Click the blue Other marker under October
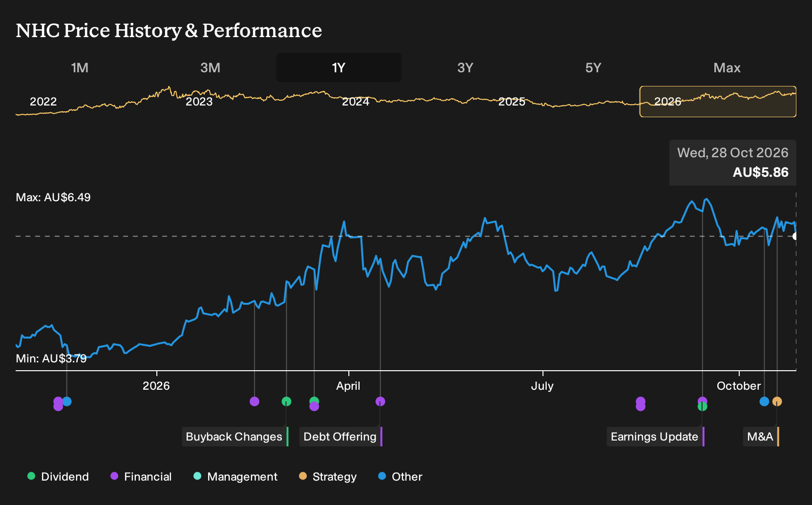812x505 pixels. (x=764, y=401)
